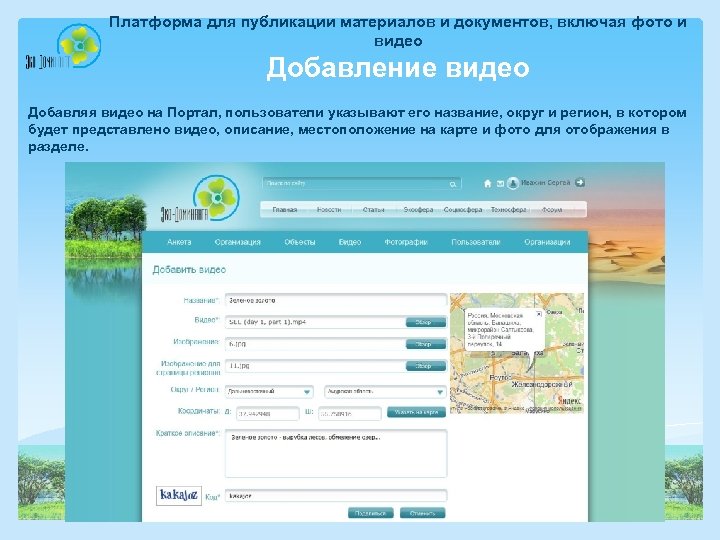720x540 pixels.
Task: Click the longitude Д coordinate field
Action: 268,413
